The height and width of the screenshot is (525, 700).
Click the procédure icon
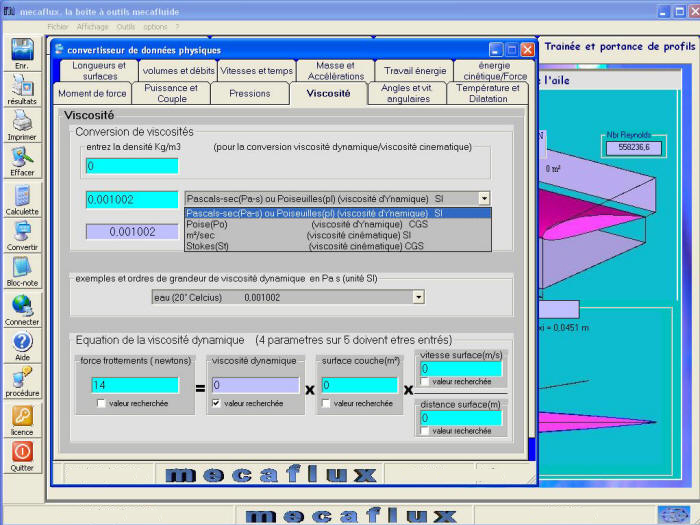[22, 377]
